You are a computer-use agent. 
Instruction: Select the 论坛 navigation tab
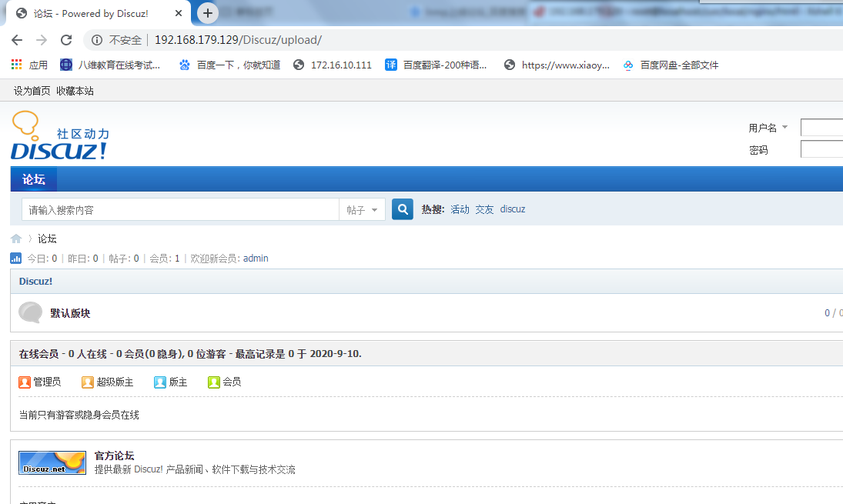33,179
